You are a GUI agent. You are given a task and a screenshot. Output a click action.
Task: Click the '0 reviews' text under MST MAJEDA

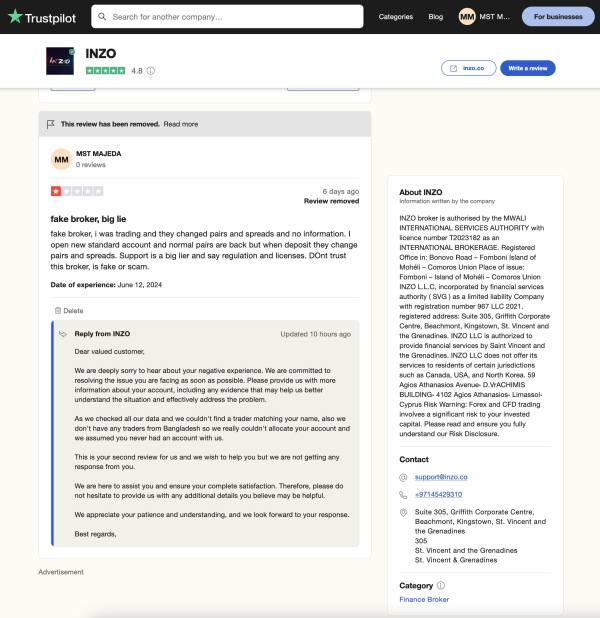(91, 165)
